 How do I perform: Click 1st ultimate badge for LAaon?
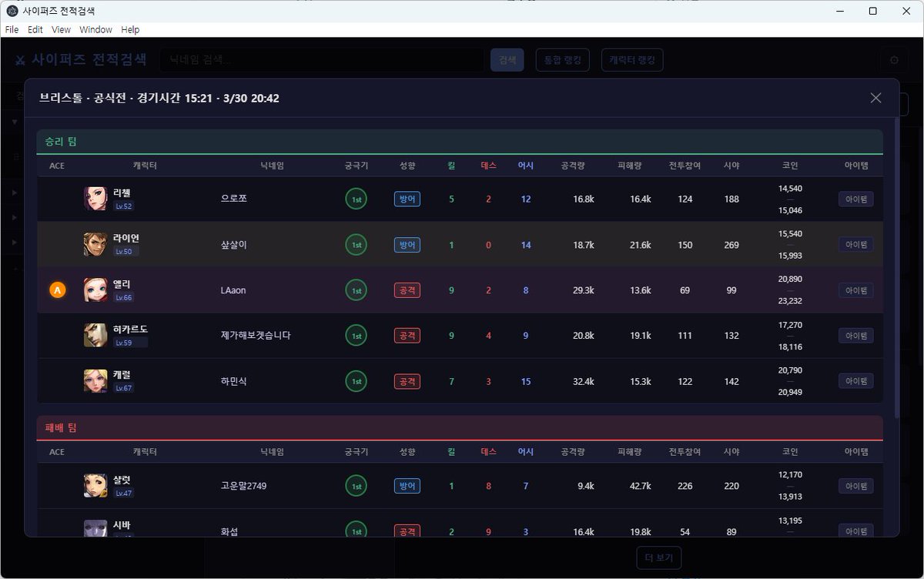357,290
